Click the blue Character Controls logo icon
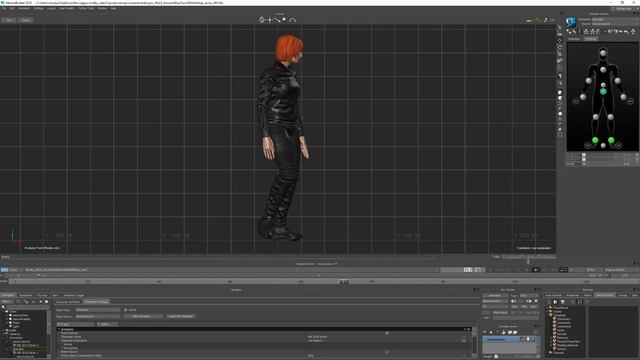640x360 pixels. (571, 21)
